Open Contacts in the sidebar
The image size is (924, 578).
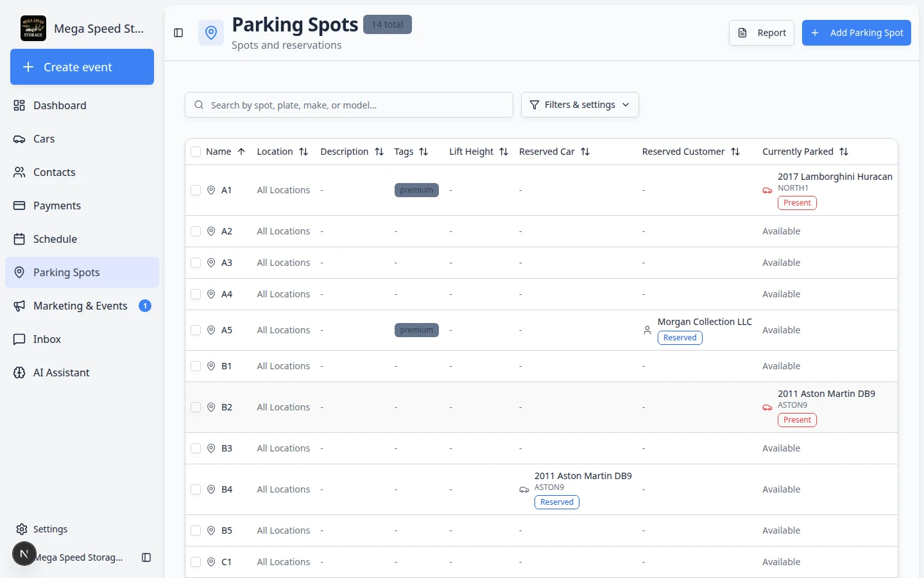click(x=82, y=172)
